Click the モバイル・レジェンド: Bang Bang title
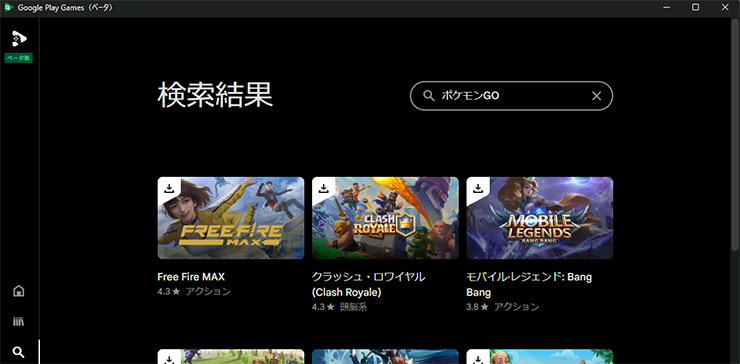Viewport: 740px width, 364px height. 529,285
